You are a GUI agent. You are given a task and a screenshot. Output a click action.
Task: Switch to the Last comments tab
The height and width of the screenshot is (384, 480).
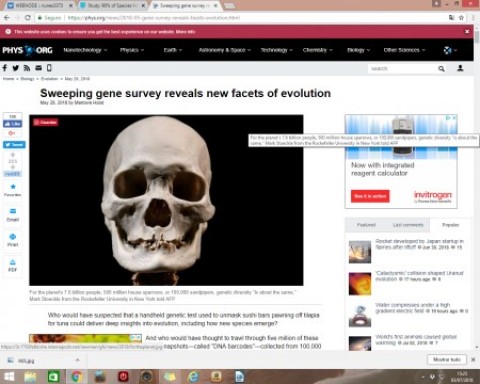(408, 225)
